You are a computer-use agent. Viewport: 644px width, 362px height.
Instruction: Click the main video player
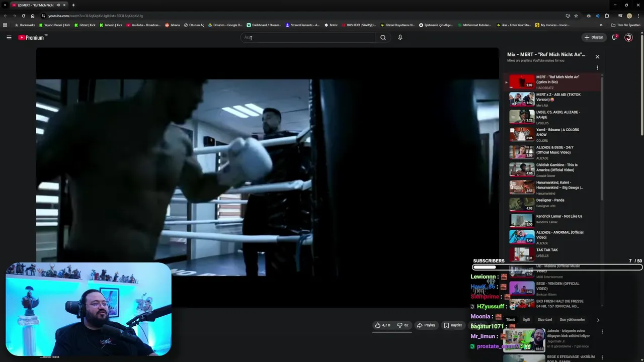268,177
